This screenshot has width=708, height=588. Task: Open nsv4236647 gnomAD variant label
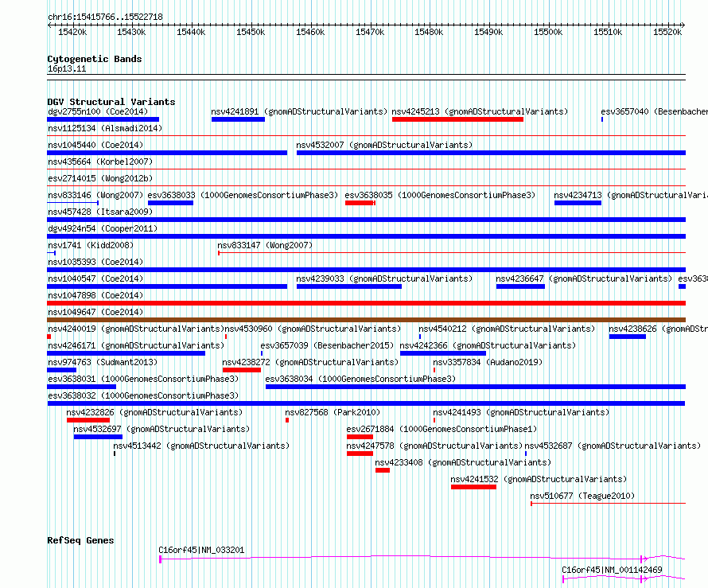tap(584, 278)
